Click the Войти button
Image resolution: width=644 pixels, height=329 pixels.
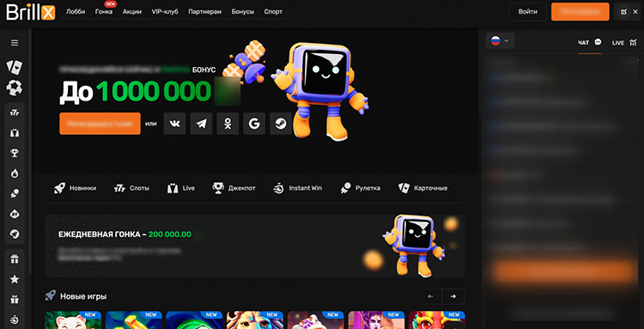[x=528, y=12]
